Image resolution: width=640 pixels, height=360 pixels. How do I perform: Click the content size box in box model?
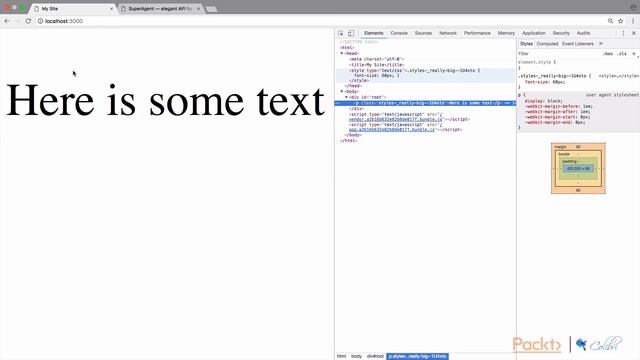[x=578, y=168]
